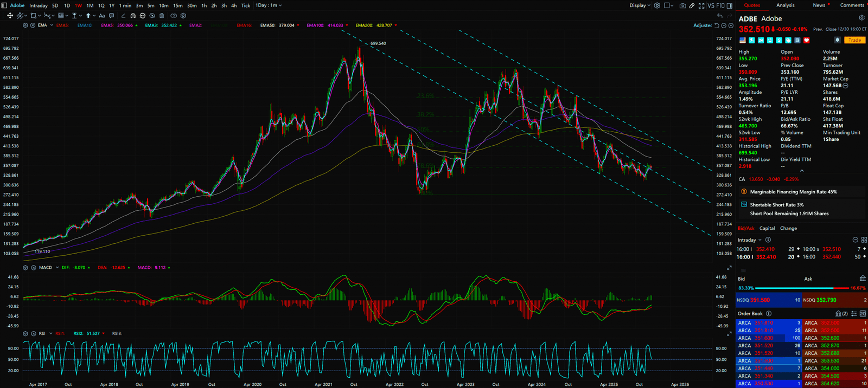Open the Capital tab
The image size is (868, 388).
(x=767, y=228)
